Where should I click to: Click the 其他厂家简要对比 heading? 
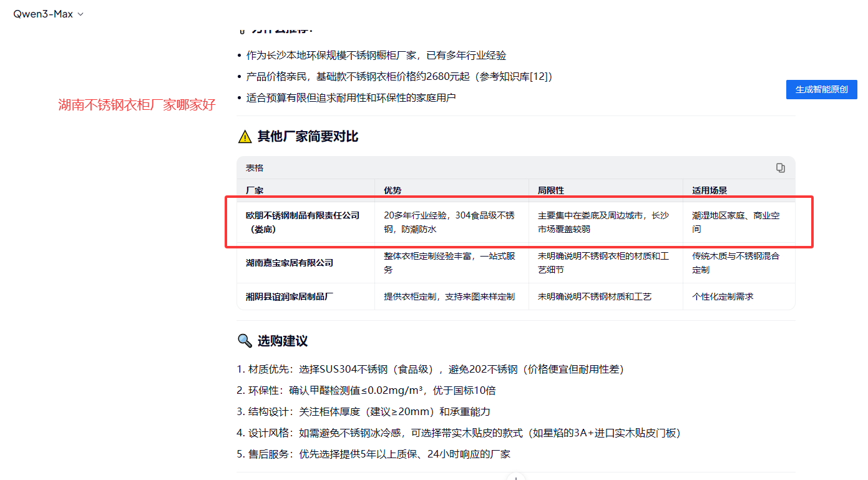coord(308,137)
